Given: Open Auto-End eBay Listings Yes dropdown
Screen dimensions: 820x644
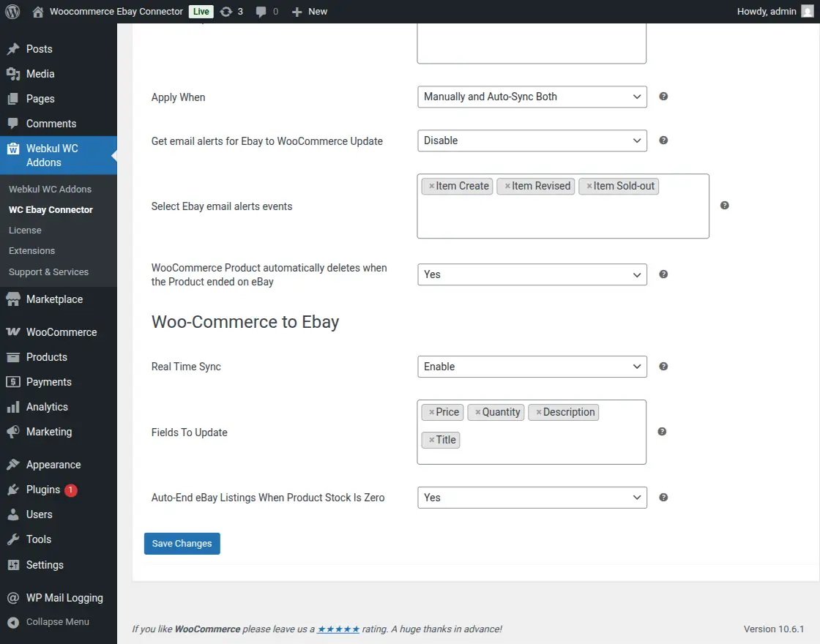Looking at the screenshot, I should pos(532,498).
